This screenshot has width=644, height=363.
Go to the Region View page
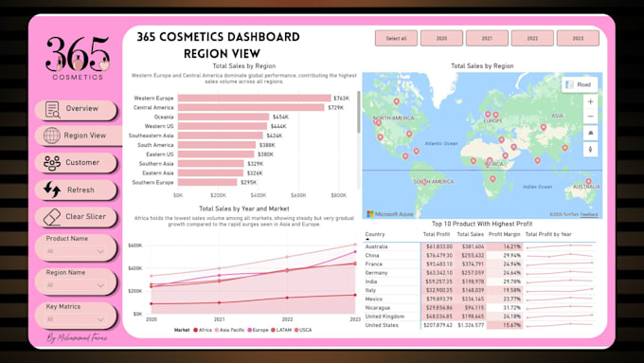pos(78,136)
